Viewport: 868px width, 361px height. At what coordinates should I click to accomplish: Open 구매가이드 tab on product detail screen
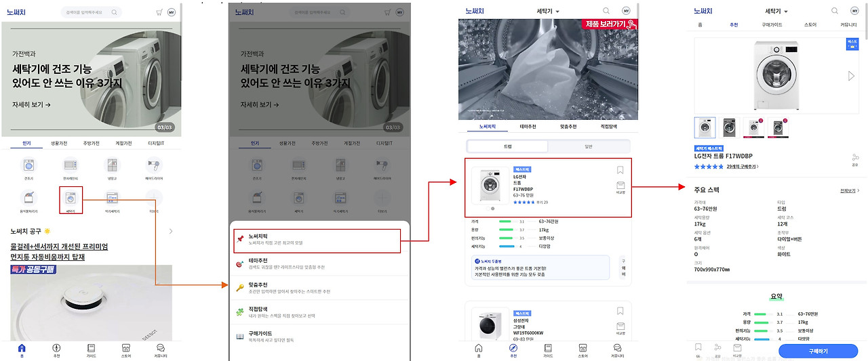click(772, 24)
